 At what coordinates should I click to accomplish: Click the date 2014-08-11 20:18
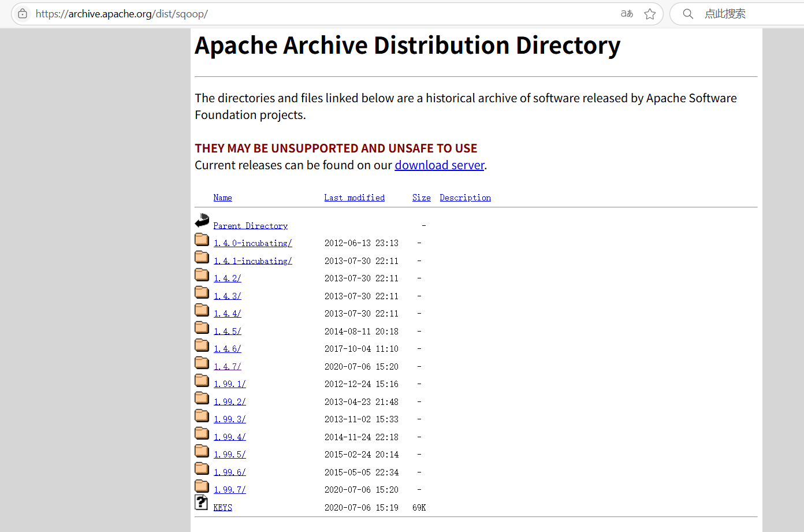click(361, 332)
